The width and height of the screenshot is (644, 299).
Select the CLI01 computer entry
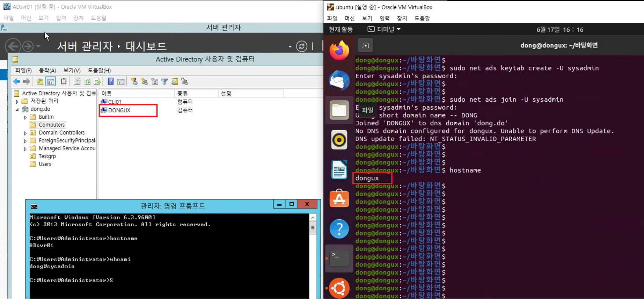(115, 102)
